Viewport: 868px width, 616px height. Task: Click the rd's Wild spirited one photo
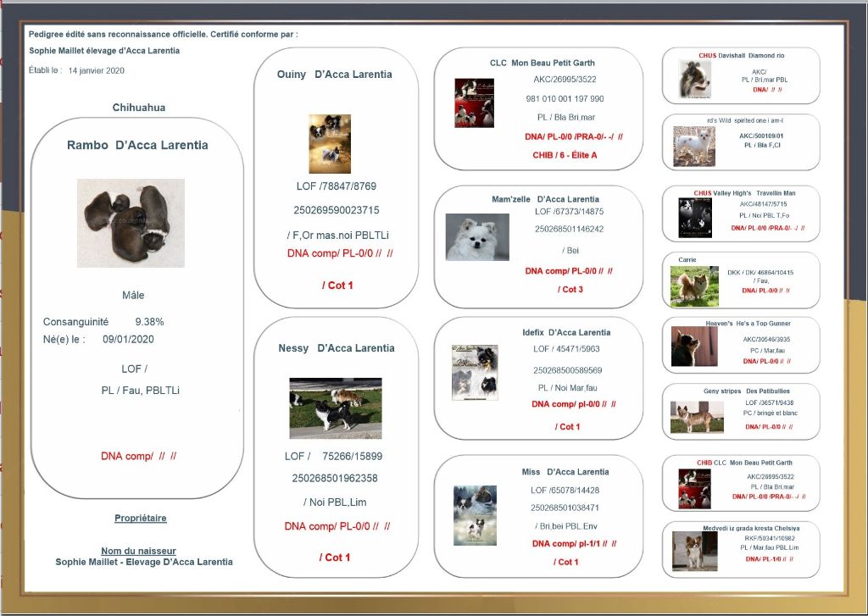(x=694, y=146)
